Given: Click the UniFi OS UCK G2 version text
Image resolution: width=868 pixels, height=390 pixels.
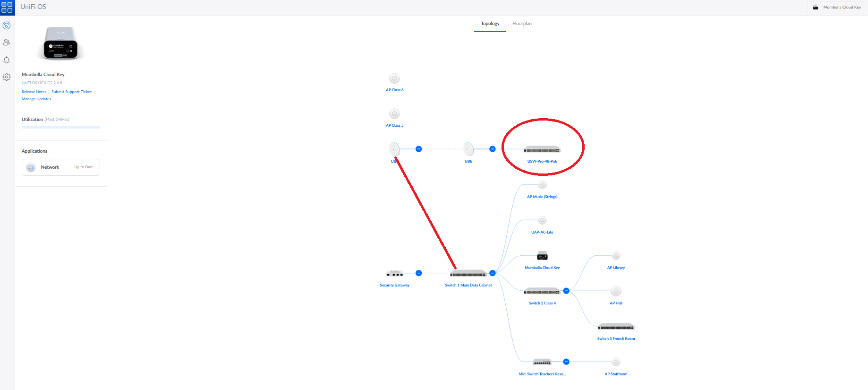Looking at the screenshot, I should click(42, 83).
